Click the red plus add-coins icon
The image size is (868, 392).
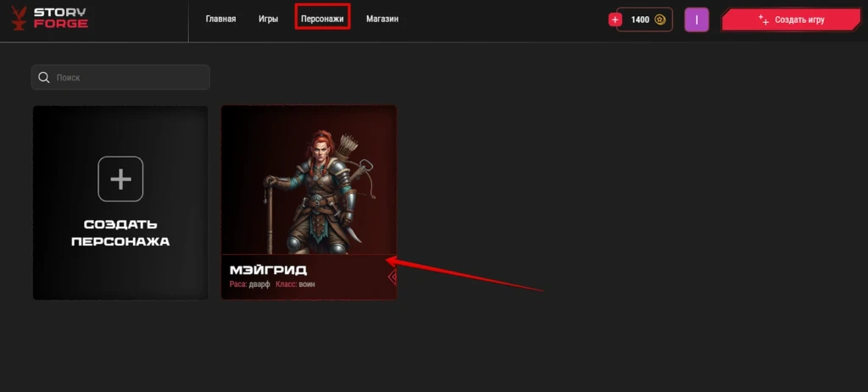(615, 20)
